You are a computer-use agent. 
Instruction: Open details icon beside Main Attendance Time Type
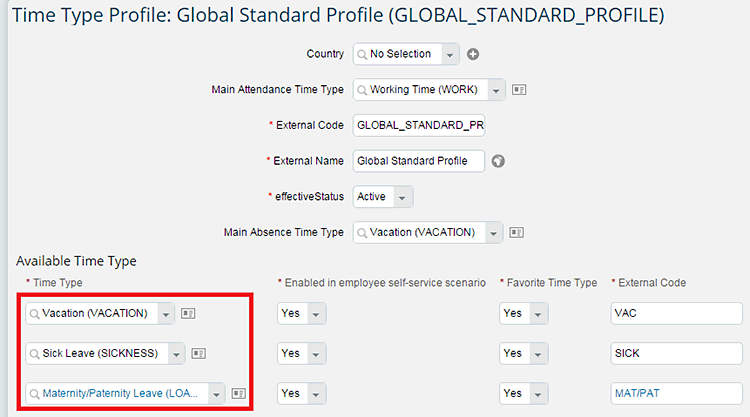tap(519, 89)
